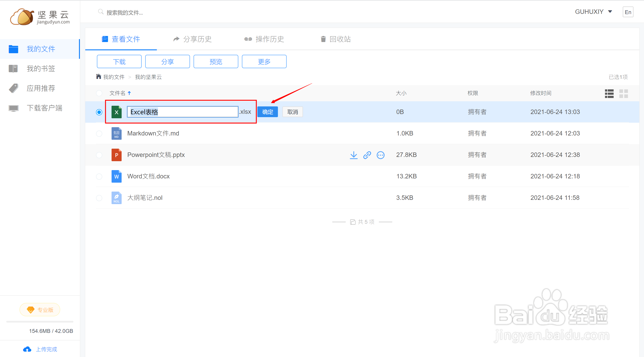The image size is (644, 357).
Task: Open the Powerpoint文稿.pptx file name
Action: [156, 155]
